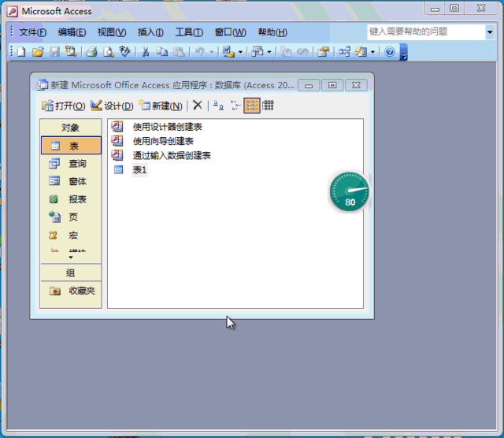Click the Save disk icon
Viewport: 504px width, 438px height.
pyautogui.click(x=54, y=52)
